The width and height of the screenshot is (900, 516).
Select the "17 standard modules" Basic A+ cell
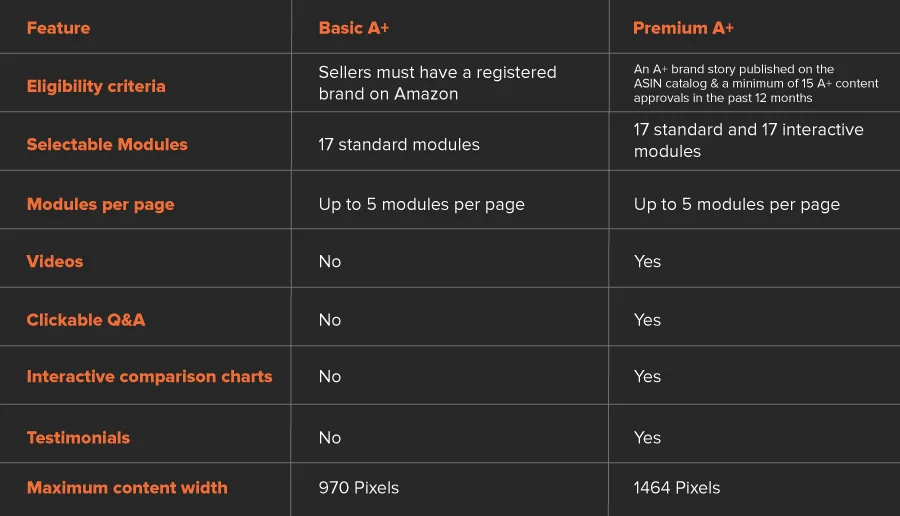[399, 145]
